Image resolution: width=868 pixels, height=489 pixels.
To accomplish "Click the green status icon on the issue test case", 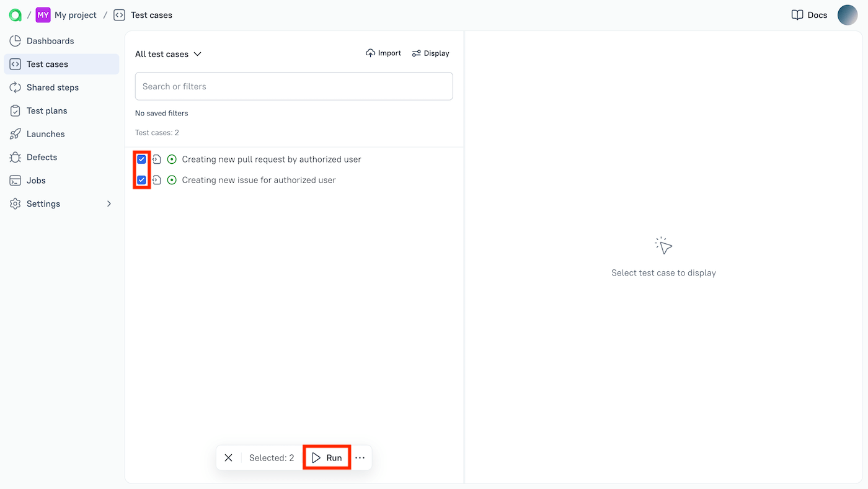I will coord(172,179).
